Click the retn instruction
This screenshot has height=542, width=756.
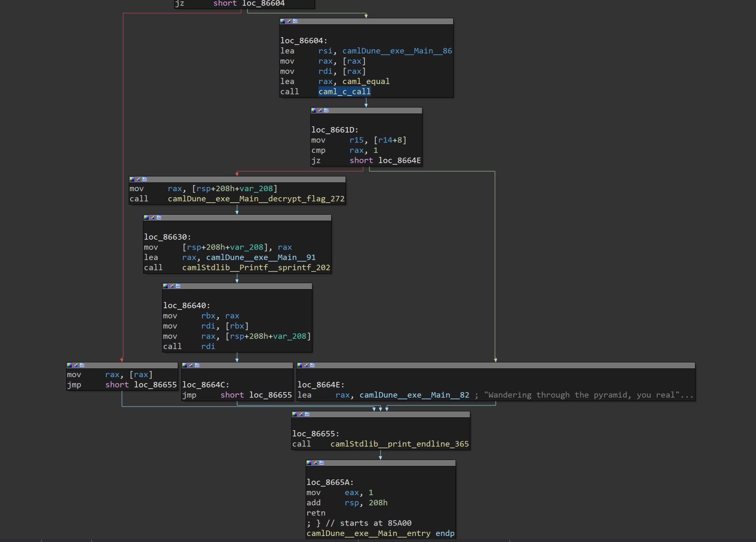coord(316,513)
